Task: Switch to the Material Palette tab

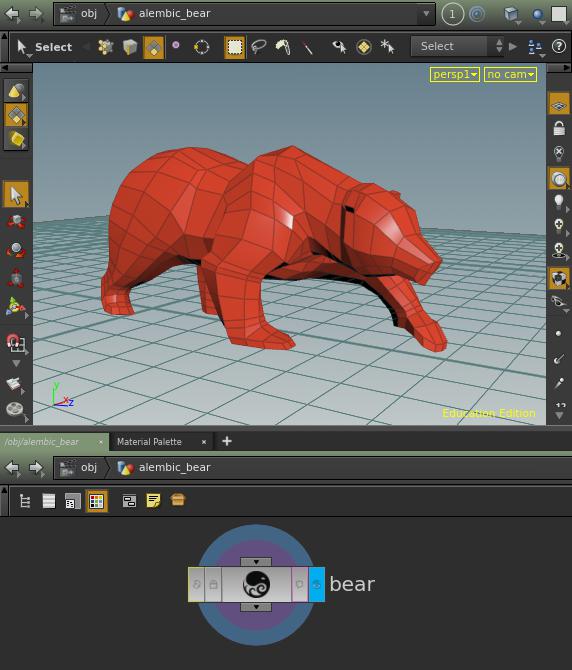Action: pos(149,441)
